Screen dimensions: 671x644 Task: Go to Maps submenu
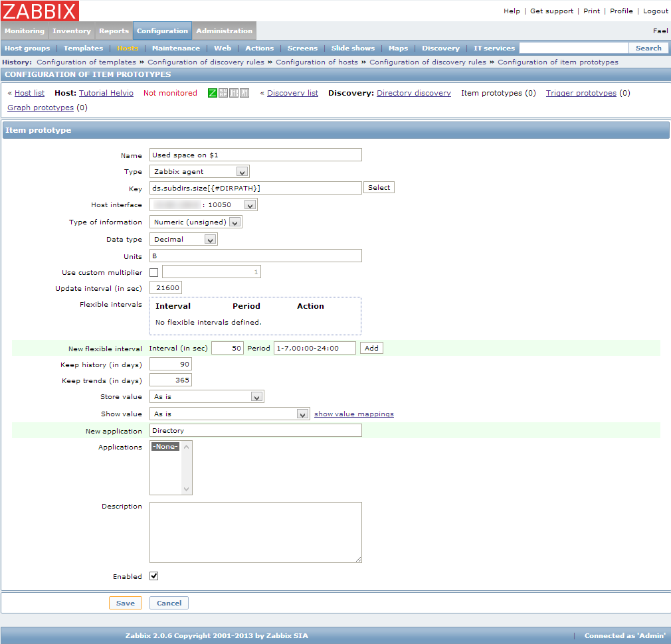(x=398, y=48)
